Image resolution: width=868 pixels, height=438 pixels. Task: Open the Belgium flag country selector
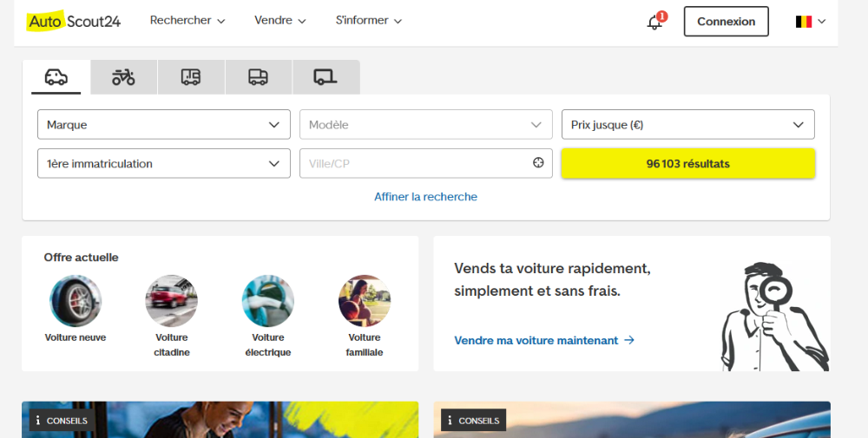tap(810, 22)
